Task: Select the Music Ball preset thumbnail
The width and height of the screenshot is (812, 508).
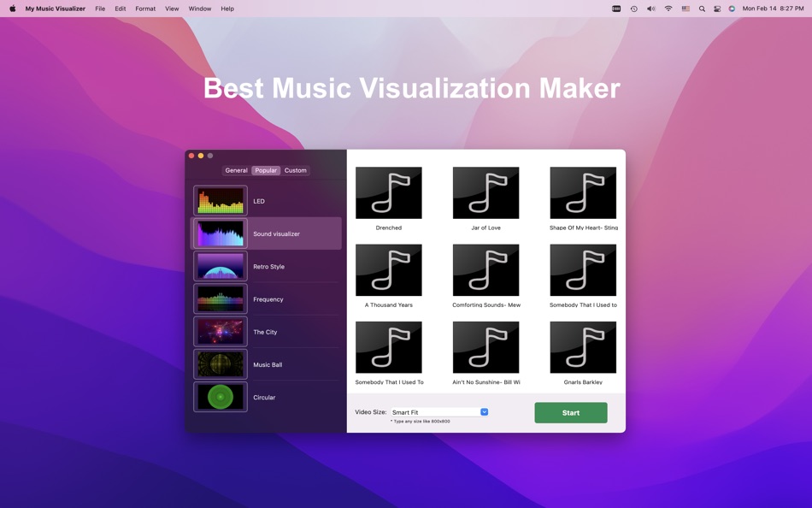Action: coord(220,363)
